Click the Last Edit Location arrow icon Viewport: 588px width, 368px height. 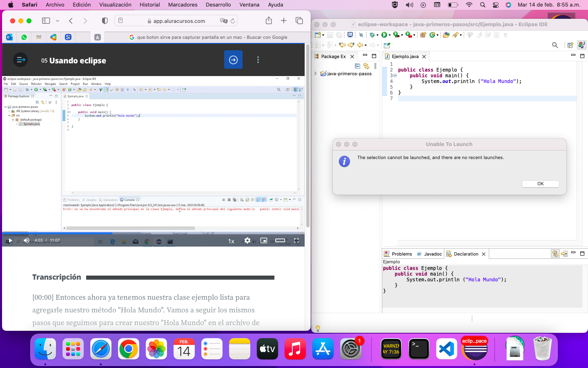[342, 45]
